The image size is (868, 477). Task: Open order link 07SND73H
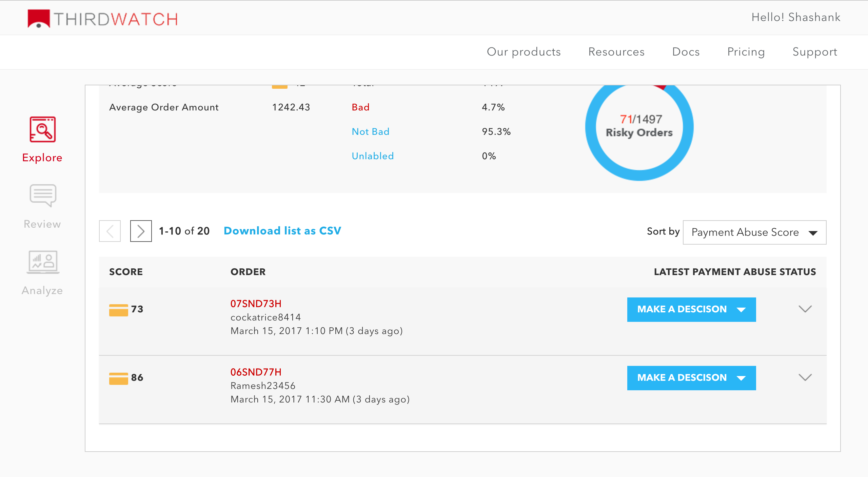point(256,304)
